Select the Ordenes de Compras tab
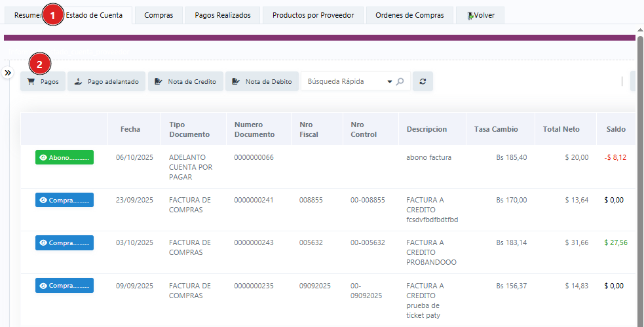The image size is (644, 327). [x=409, y=15]
